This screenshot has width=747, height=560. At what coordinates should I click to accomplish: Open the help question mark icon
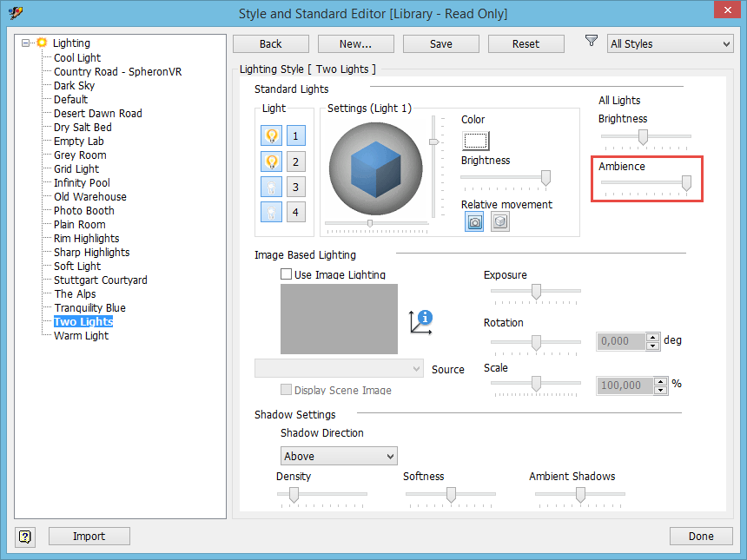pyautogui.click(x=25, y=537)
